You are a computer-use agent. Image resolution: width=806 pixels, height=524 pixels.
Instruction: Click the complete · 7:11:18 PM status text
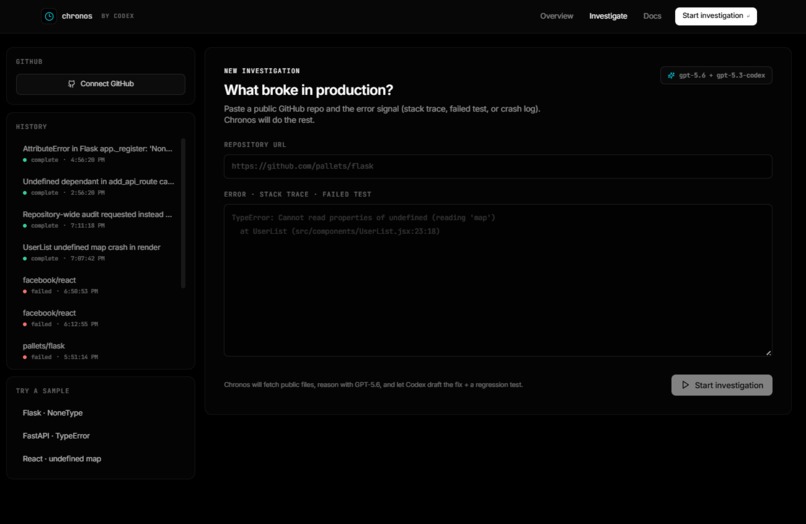pos(68,226)
